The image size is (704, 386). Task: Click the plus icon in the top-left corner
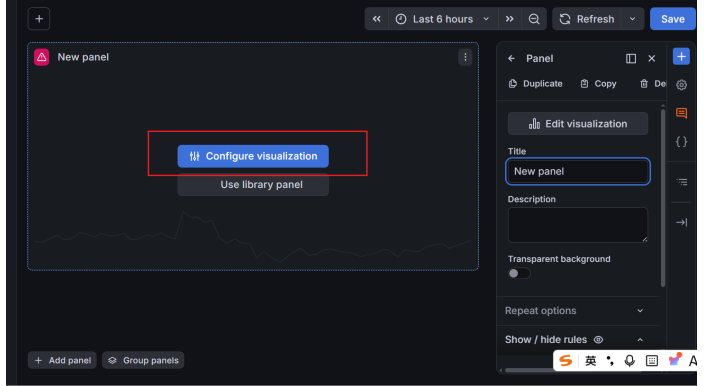click(x=39, y=19)
